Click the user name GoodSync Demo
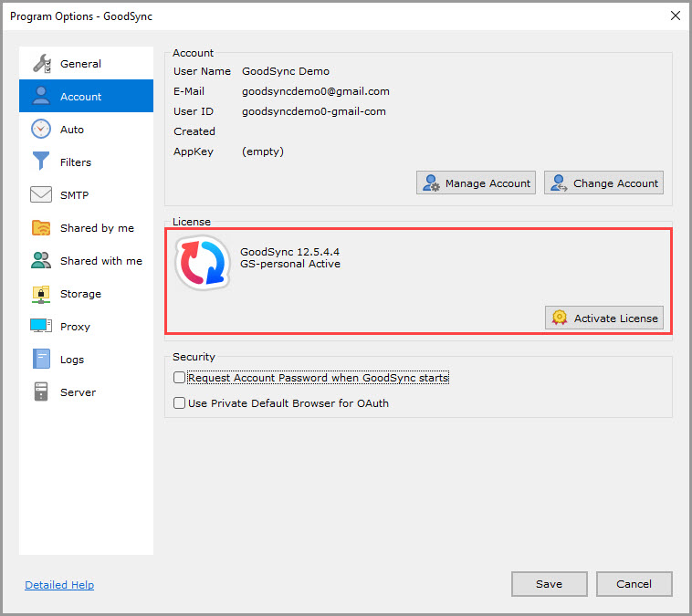 tap(286, 71)
